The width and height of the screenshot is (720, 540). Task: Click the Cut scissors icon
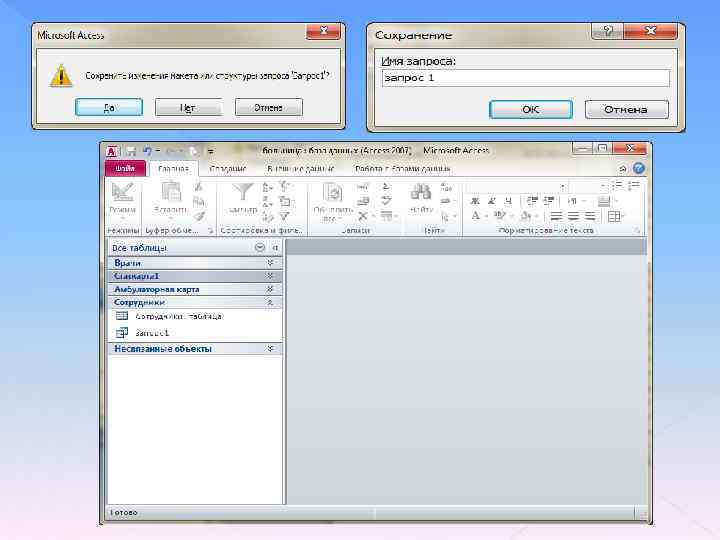pyautogui.click(x=199, y=186)
